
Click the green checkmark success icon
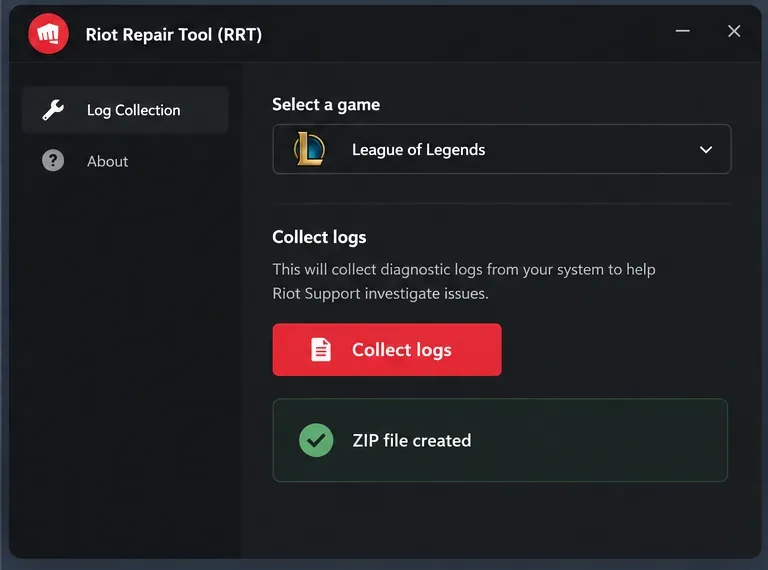(x=316, y=440)
